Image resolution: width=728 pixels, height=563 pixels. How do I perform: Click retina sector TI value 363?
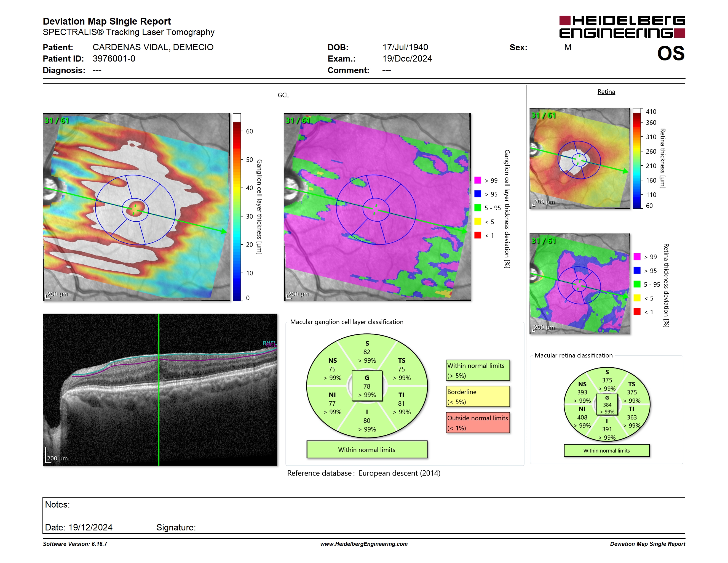[632, 417]
